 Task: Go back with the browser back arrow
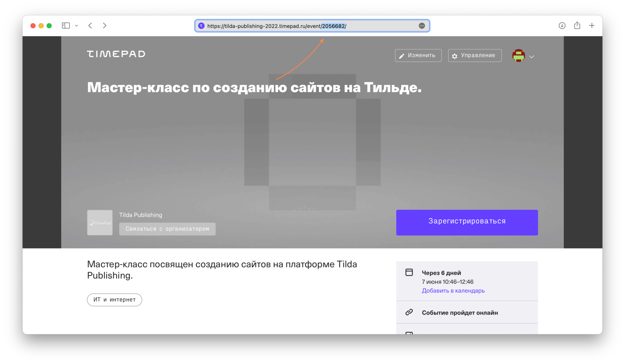[x=90, y=26]
